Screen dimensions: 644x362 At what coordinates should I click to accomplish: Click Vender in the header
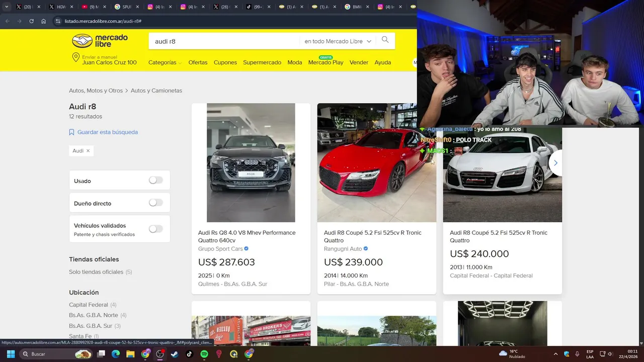point(359,62)
